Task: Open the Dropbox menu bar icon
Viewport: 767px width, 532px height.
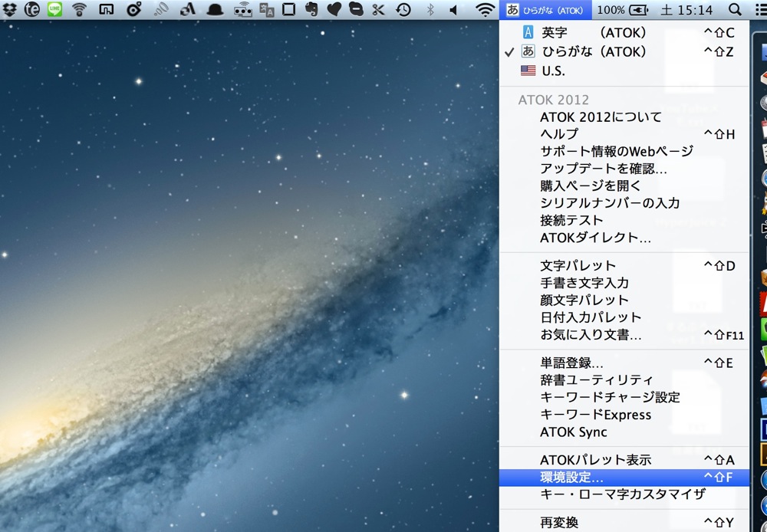Action: coord(8,9)
